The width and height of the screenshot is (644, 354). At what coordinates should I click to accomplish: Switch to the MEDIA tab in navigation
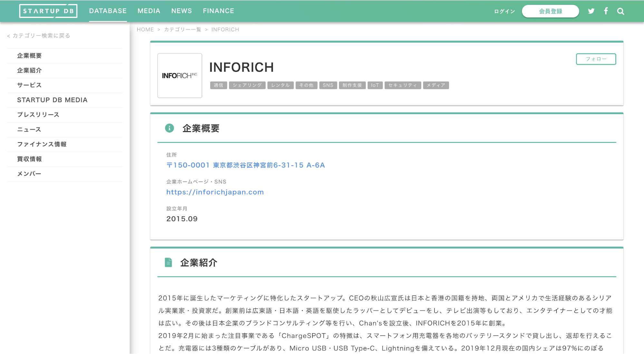point(149,11)
